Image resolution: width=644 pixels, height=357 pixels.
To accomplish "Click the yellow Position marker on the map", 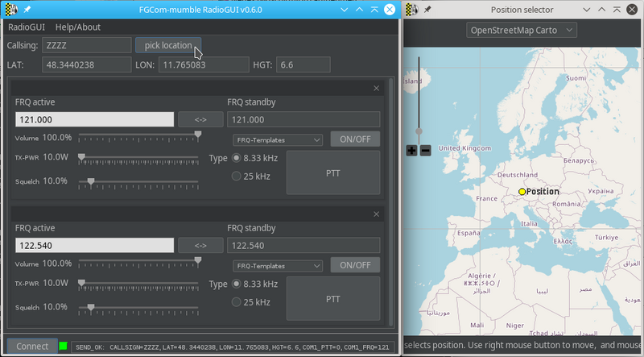I will pyautogui.click(x=522, y=191).
